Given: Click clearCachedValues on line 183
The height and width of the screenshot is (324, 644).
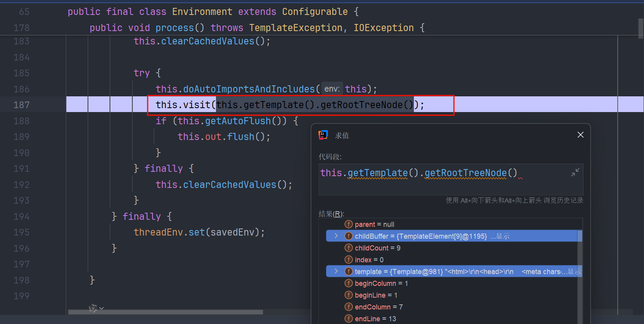Looking at the screenshot, I should [208, 41].
